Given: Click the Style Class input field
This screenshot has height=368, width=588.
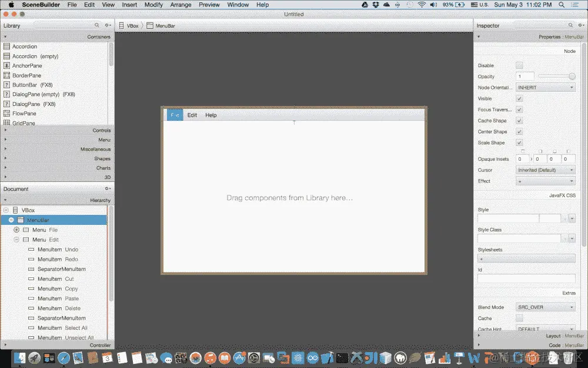Looking at the screenshot, I should 519,238.
